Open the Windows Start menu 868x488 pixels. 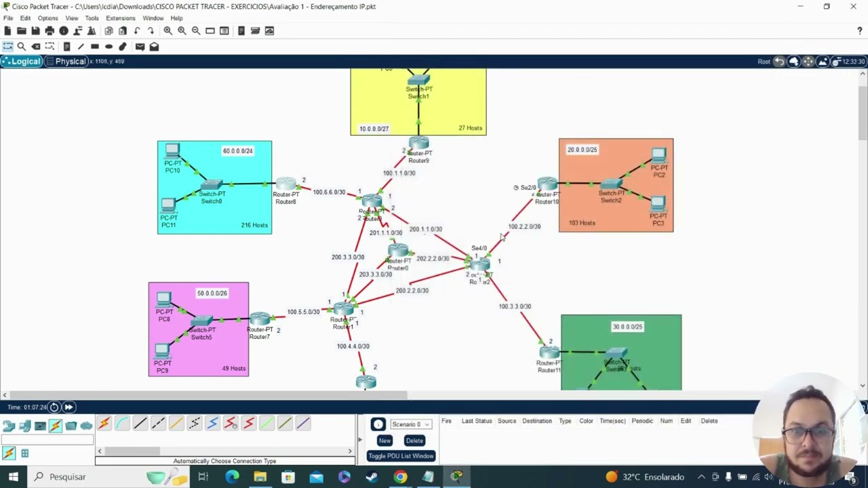coord(14,476)
